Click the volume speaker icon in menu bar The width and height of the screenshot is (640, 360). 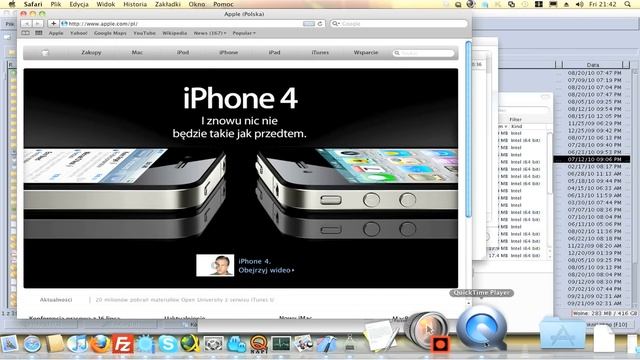[579, 4]
